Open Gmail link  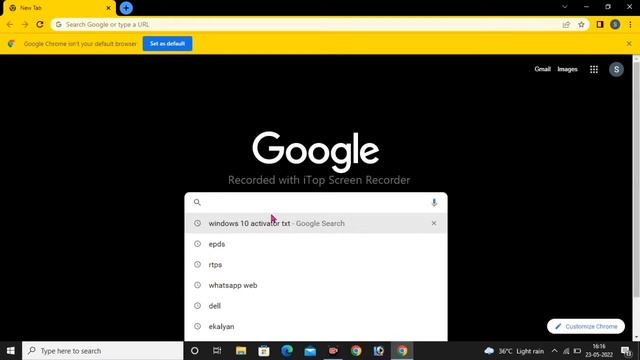tap(542, 69)
